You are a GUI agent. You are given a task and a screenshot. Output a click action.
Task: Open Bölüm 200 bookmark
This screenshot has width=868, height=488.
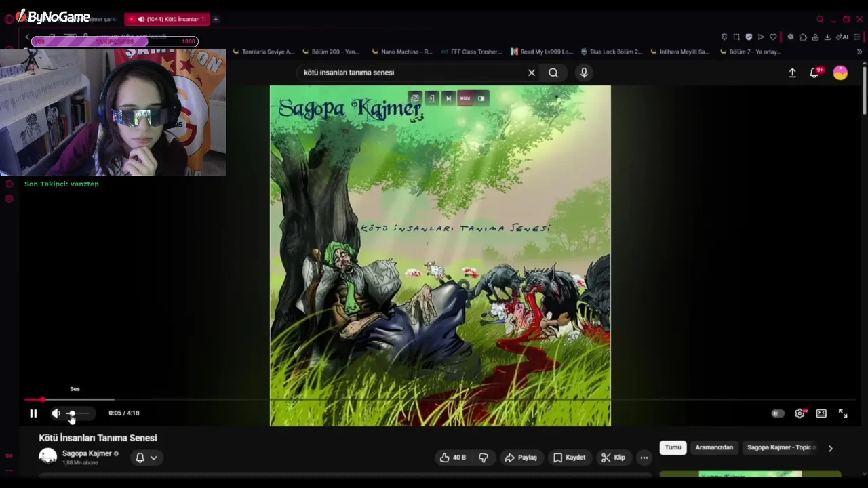331,52
